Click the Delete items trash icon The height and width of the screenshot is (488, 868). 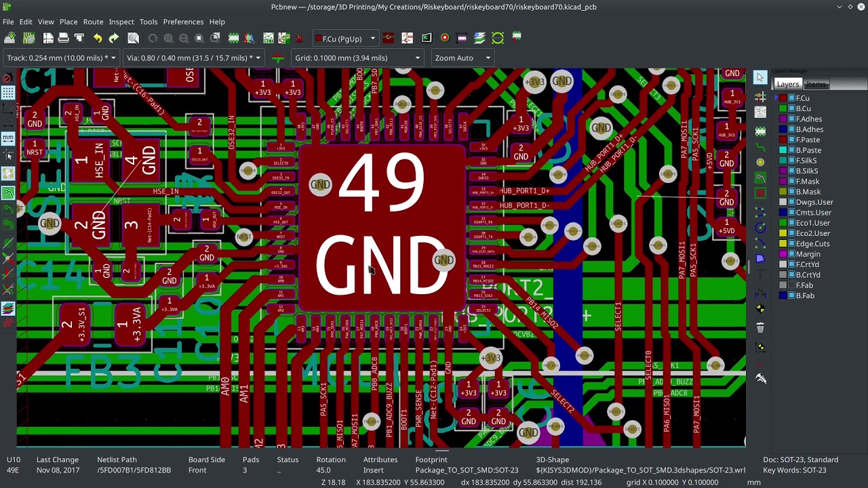click(760, 328)
